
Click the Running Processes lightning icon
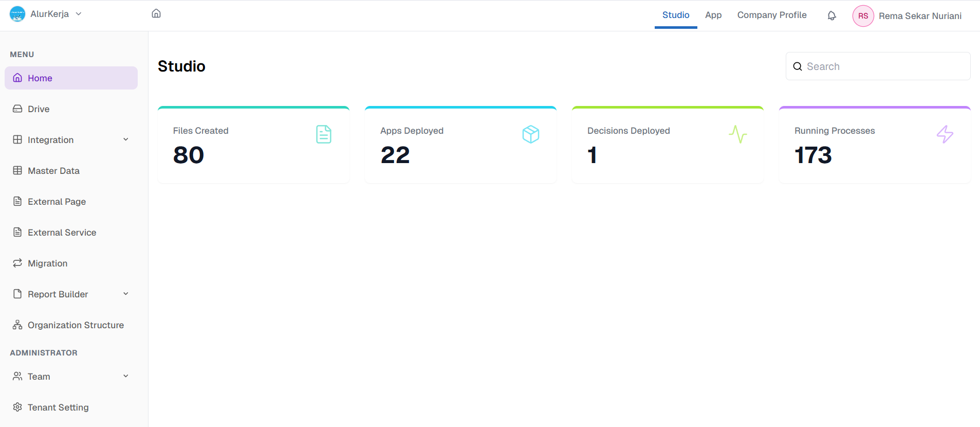point(945,134)
